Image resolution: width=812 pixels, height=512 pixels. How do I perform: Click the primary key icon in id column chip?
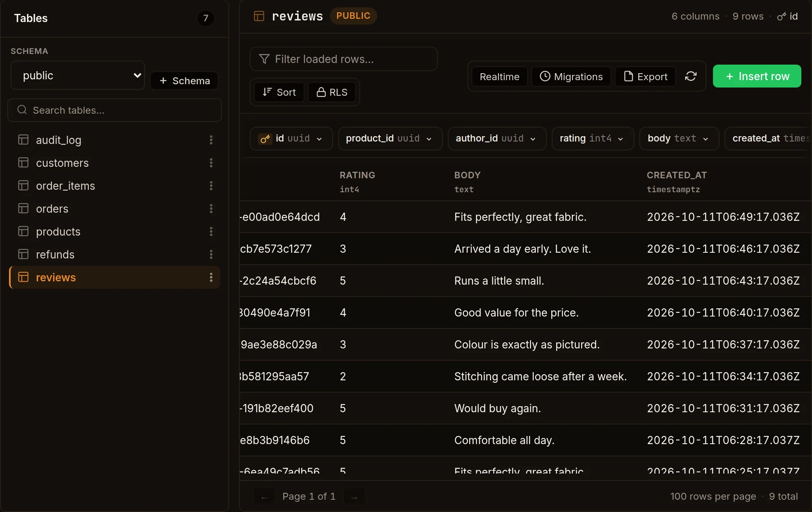(x=265, y=139)
